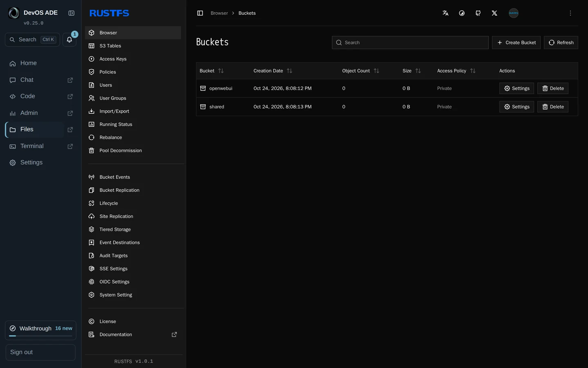Viewport: 588px width, 368px height.
Task: Open Lifecycle settings in sidebar
Action: coord(133,203)
